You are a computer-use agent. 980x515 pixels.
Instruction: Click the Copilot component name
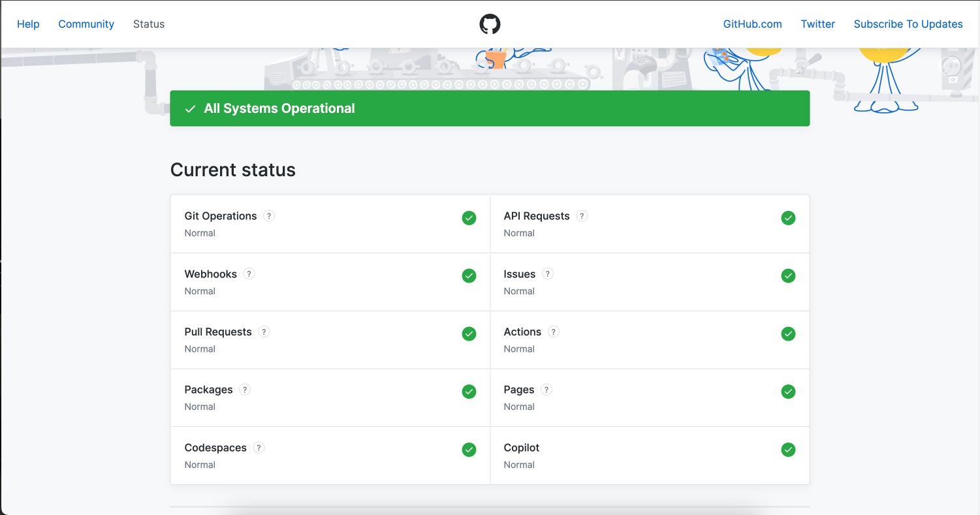point(522,448)
